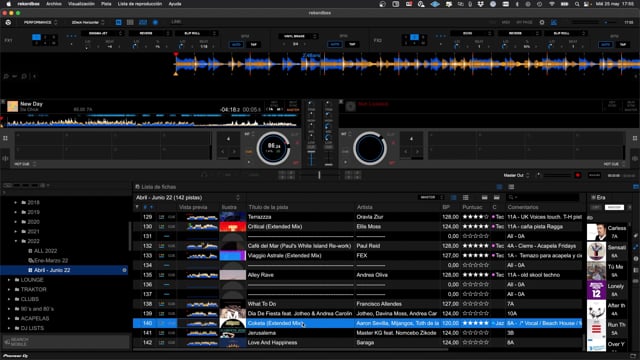The image size is (640, 360).
Task: Open FX2 SLIP ROLL effect dropdown
Action: pyautogui.click(x=565, y=33)
